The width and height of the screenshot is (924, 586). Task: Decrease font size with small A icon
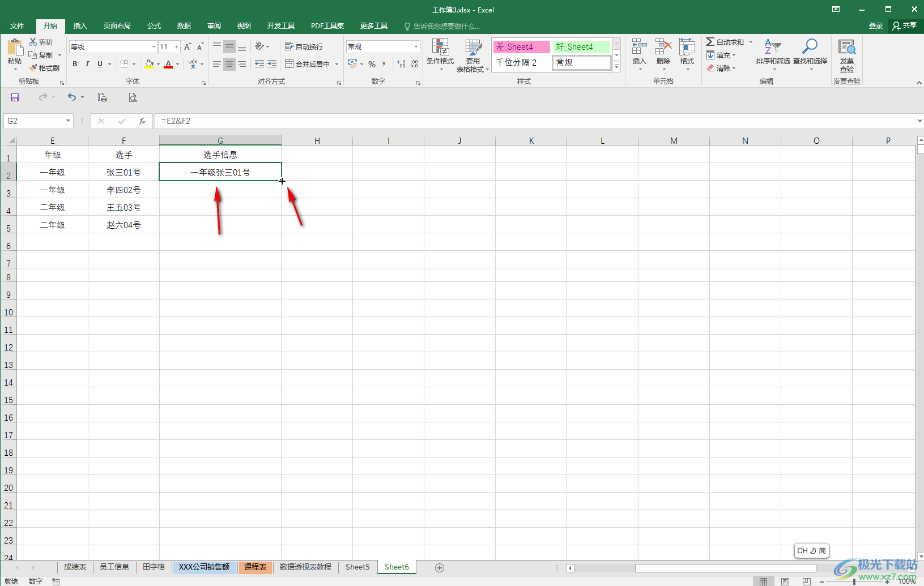pos(200,46)
